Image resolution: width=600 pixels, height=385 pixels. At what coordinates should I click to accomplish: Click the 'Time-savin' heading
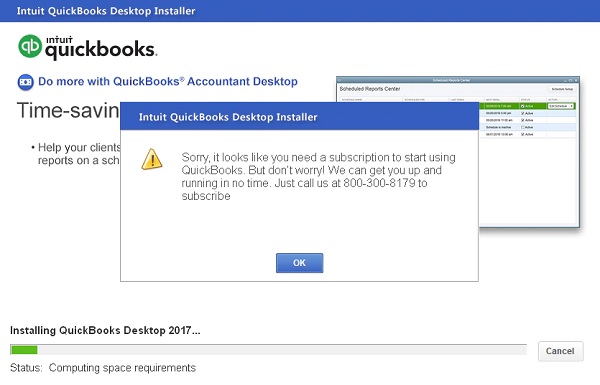click(68, 110)
